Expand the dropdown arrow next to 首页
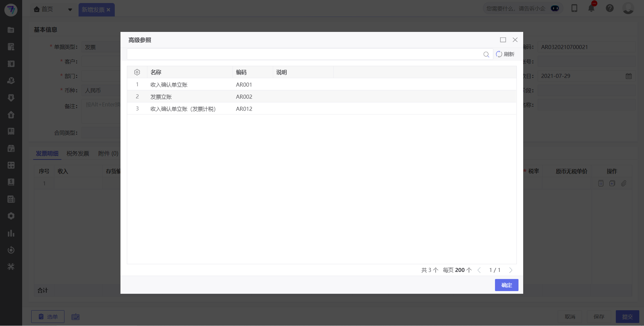 coord(70,9)
